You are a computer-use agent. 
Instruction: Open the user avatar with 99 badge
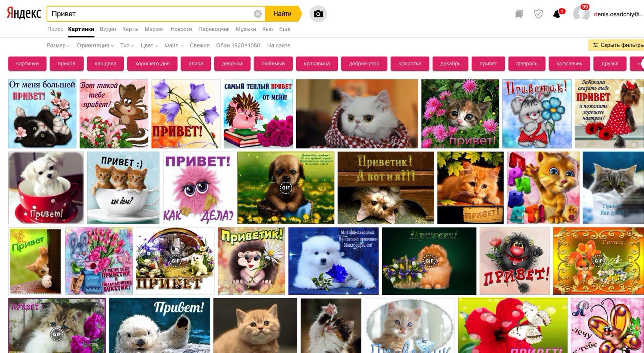[581, 14]
